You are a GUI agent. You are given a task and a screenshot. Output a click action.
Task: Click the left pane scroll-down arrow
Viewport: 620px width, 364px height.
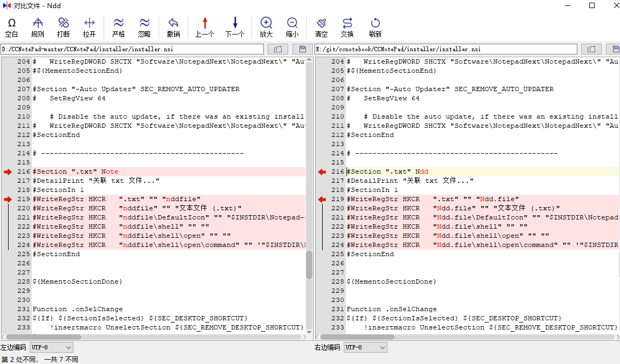[309, 332]
